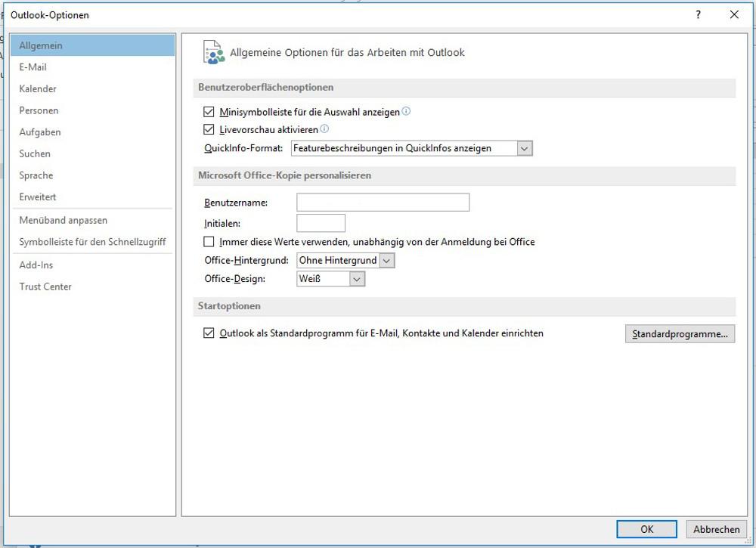Viewport: 756px width, 548px height.
Task: Disable Minisymbolleiste für die Auswahl anzeigen
Action: [x=209, y=111]
